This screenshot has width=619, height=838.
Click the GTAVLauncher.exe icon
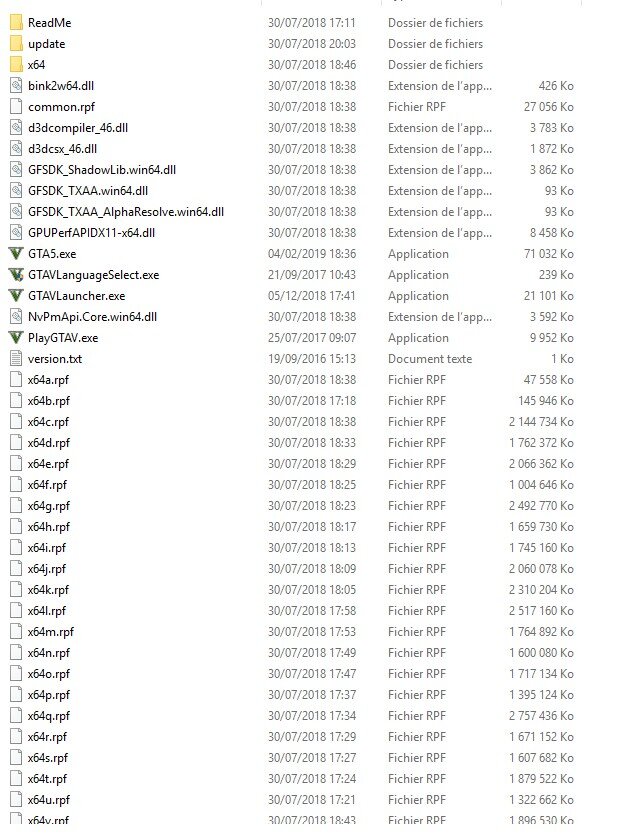click(17, 296)
